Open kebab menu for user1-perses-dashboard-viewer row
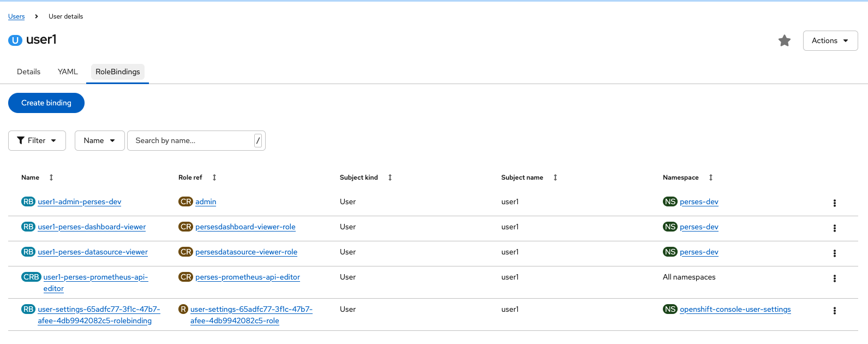This screenshot has height=344, width=868. point(834,228)
